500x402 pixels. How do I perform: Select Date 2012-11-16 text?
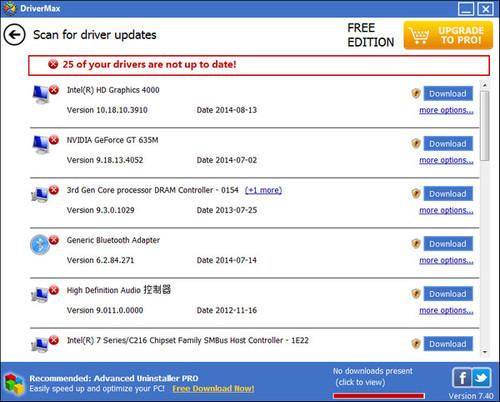tap(227, 310)
